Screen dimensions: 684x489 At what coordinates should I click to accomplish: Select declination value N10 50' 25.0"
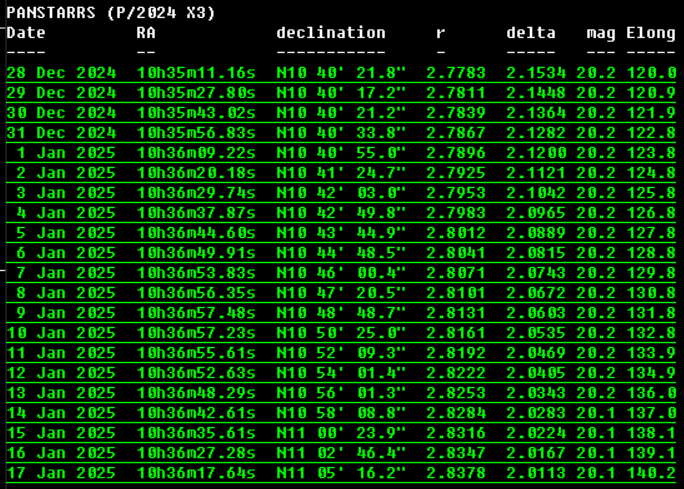[341, 333]
